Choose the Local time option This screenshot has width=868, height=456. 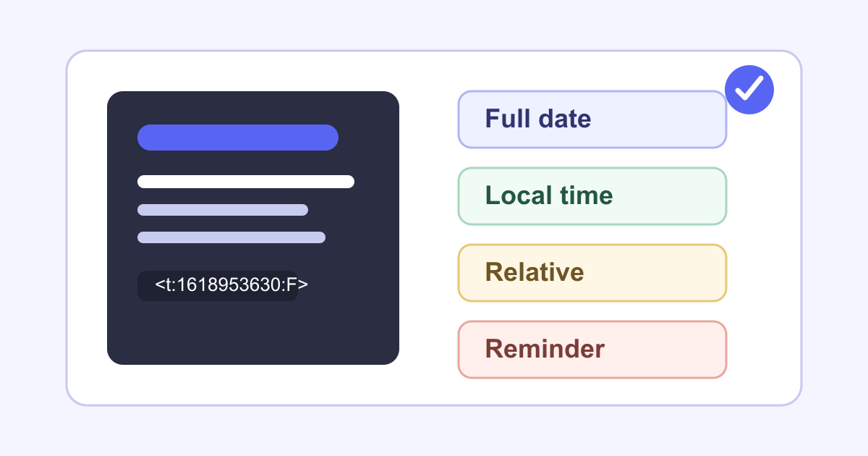592,196
